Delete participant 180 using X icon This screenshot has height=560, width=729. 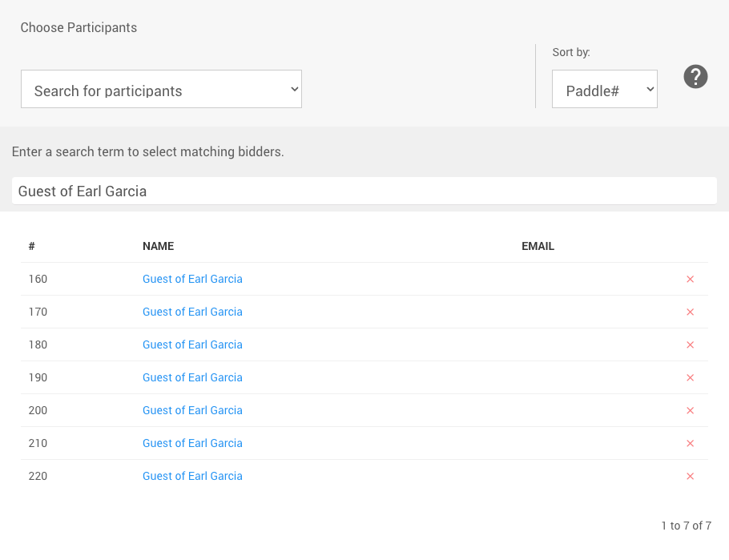pyautogui.click(x=690, y=345)
